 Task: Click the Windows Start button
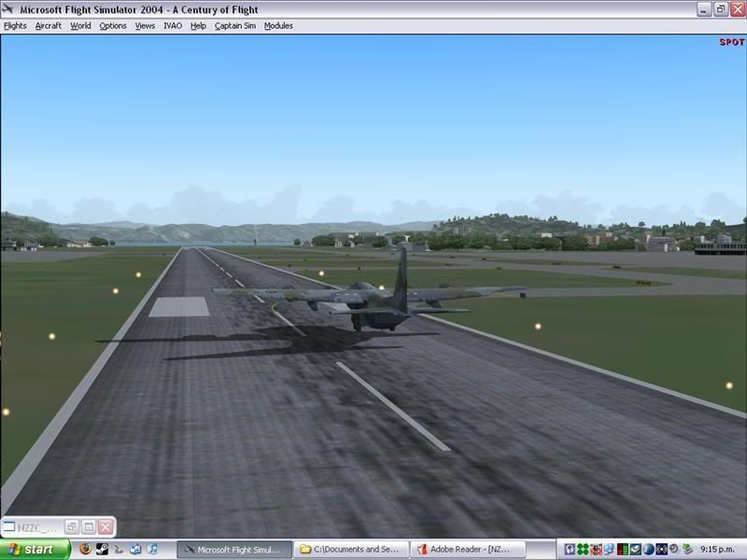[35, 550]
